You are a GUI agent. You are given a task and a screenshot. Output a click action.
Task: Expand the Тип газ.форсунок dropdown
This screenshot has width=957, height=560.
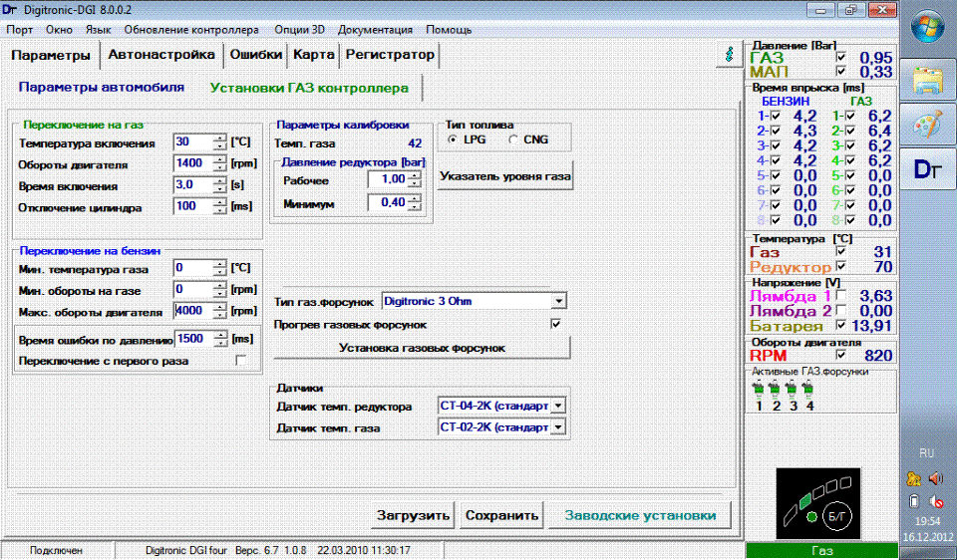[x=559, y=300]
